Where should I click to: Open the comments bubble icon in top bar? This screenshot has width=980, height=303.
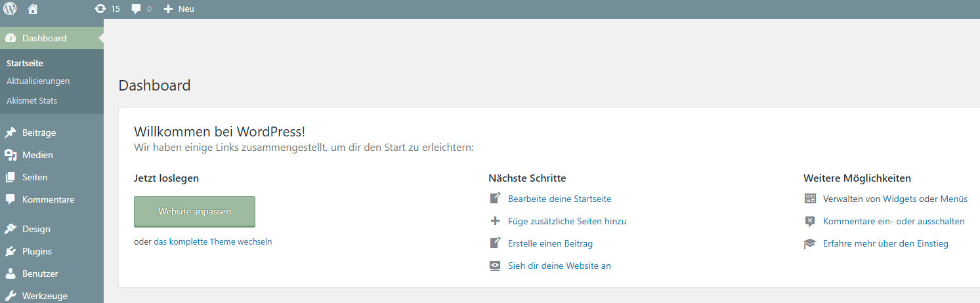136,9
